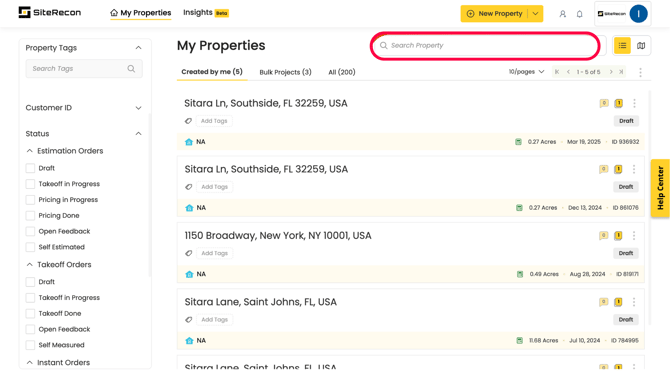Click house icon on 1150 Broadway row
The width and height of the screenshot is (670, 377).
coord(189,274)
